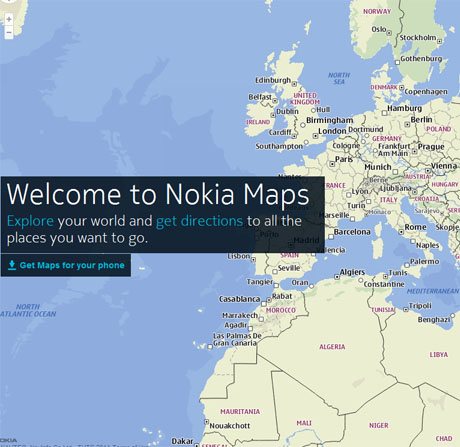This screenshot has width=460, height=447.
Task: Select the Lyon city label
Action: (x=360, y=191)
